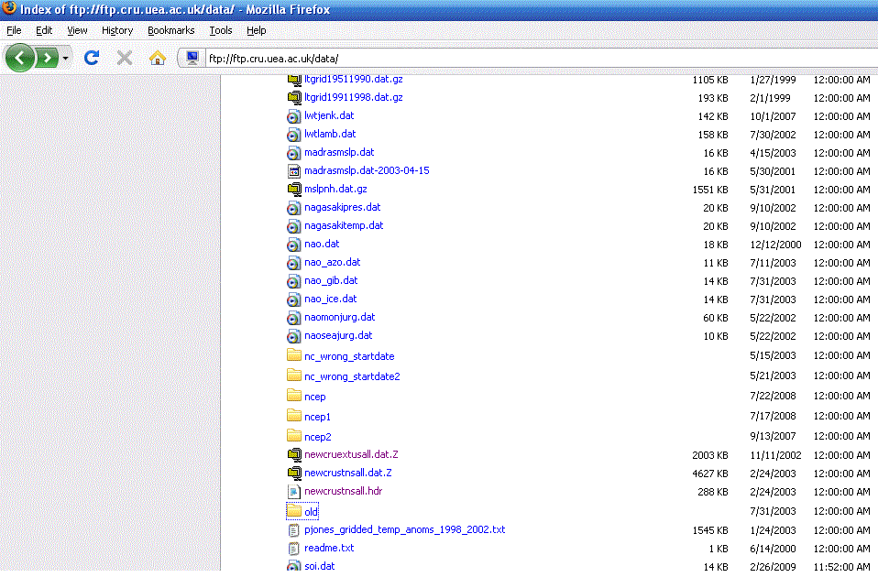Open the recent pages history dropdown arrow
Screen dimensions: 878x588
[x=65, y=59]
